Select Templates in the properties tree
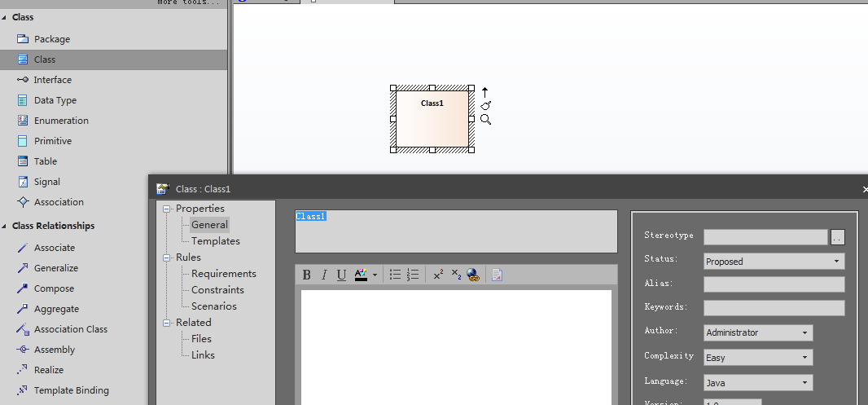The height and width of the screenshot is (405, 868). 215,241
